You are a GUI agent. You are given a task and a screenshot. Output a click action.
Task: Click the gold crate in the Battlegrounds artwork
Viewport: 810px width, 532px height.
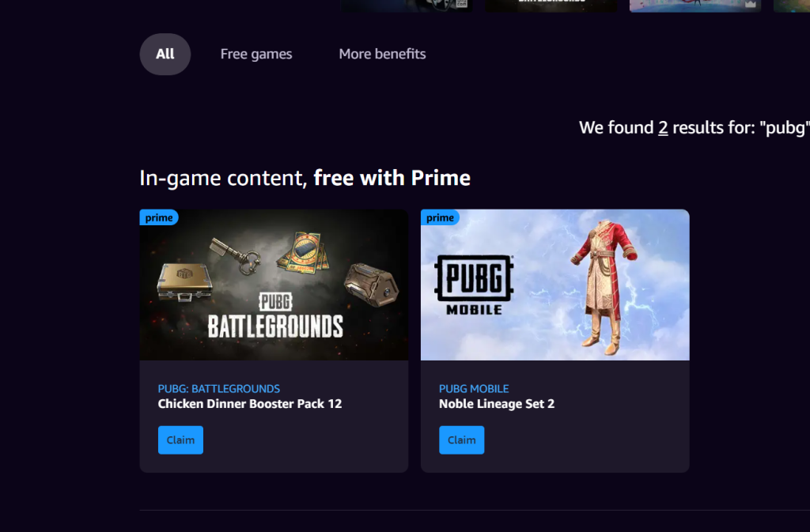click(184, 281)
